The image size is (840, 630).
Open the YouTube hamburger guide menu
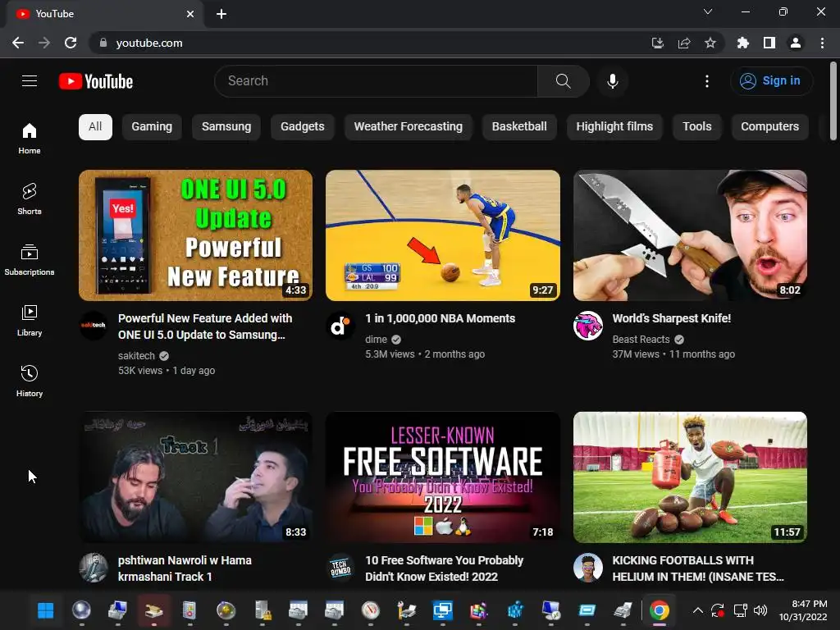click(30, 81)
